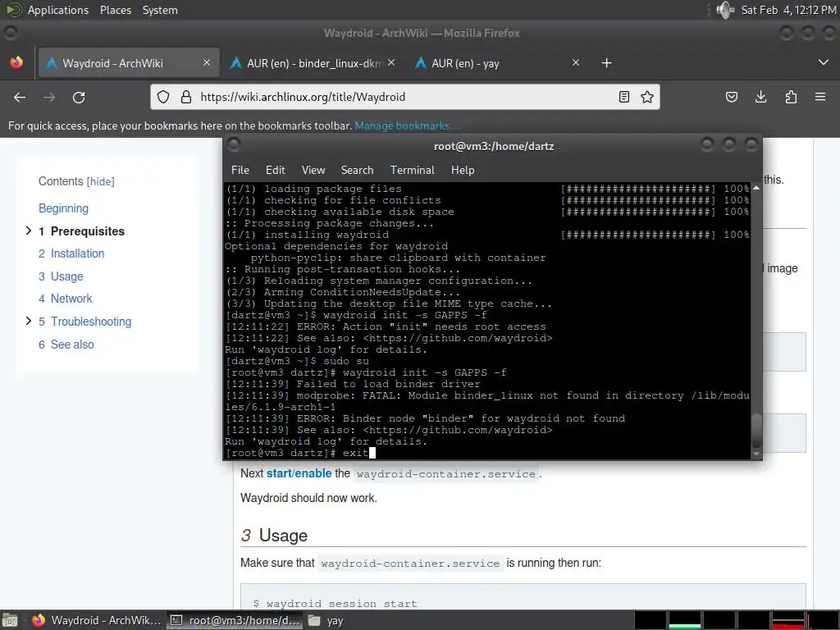
Task: Reload the Waydroid wiki page
Action: [x=79, y=97]
